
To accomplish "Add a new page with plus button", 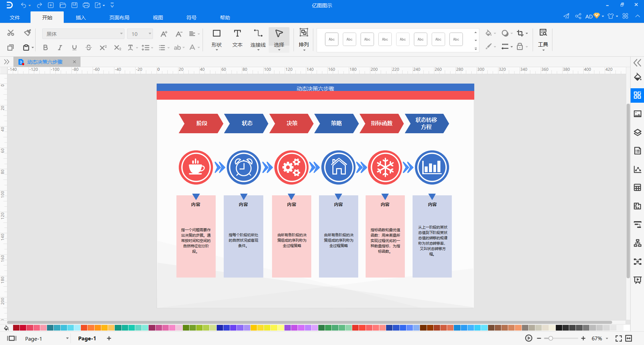I will tap(109, 338).
